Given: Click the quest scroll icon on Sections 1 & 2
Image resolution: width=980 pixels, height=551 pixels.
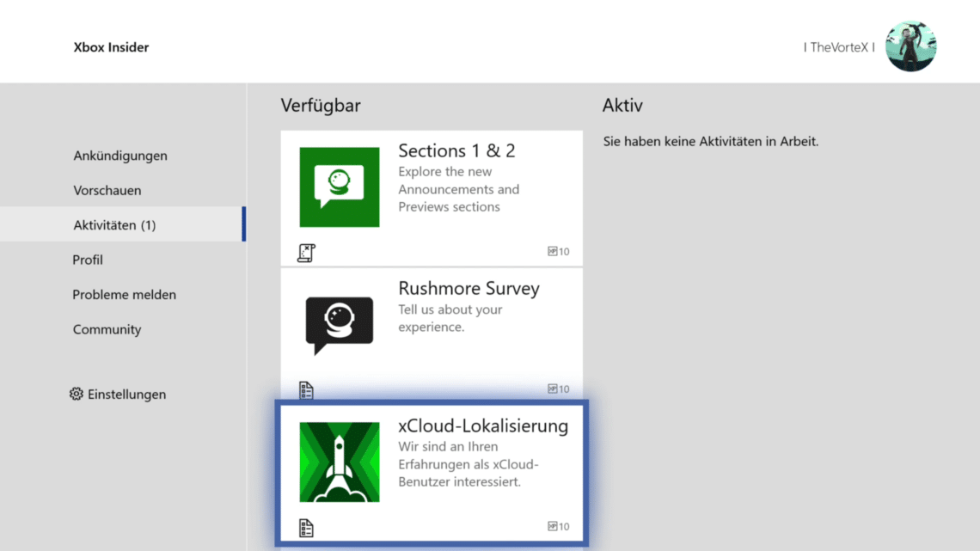Looking at the screenshot, I should 306,253.
